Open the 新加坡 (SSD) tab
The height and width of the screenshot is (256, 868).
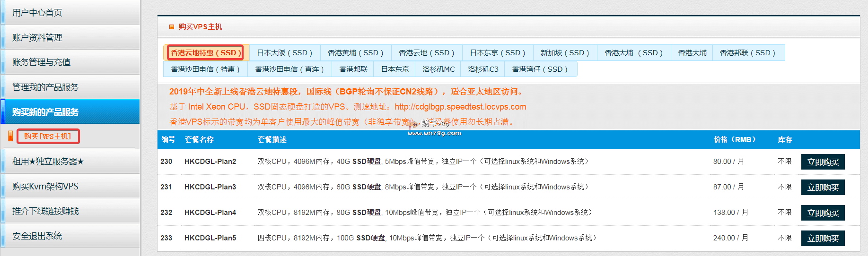[x=565, y=53]
